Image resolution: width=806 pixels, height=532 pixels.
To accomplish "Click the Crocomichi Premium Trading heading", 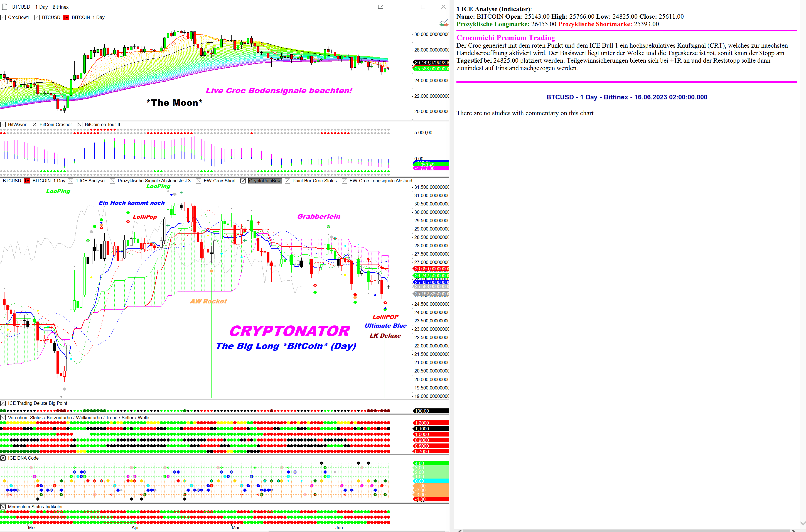I will pos(505,38).
